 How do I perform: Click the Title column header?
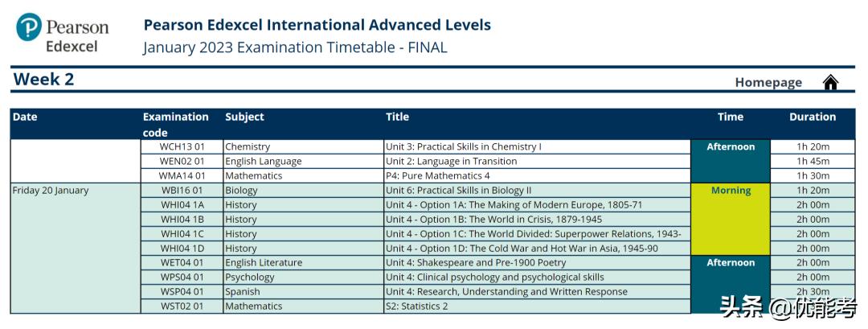click(397, 117)
